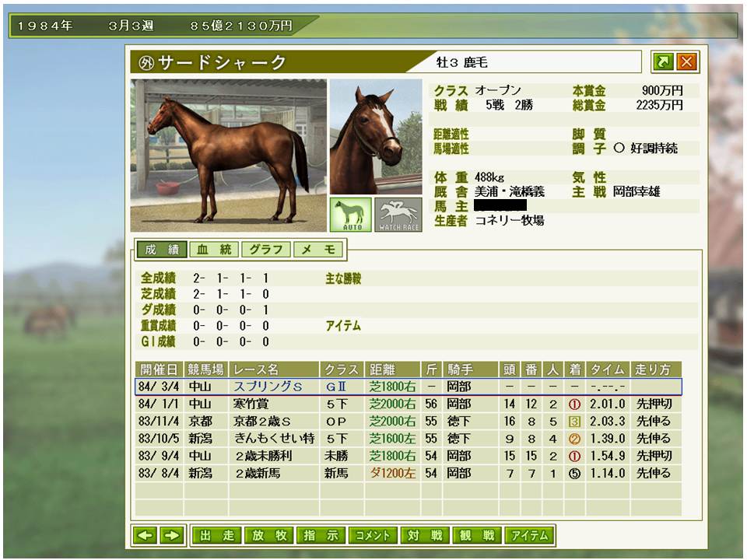Click the 外 foreign-bred badge by name

[146, 62]
